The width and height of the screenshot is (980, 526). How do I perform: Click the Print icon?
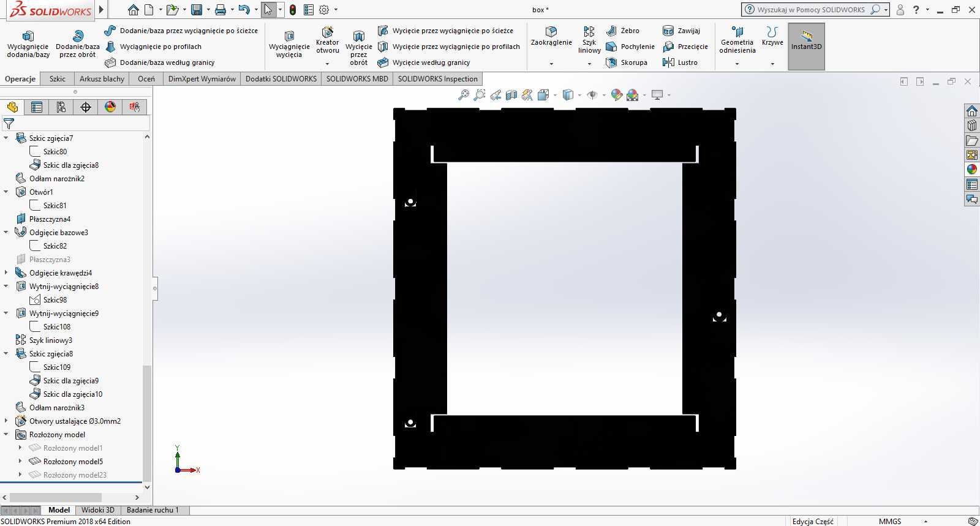(x=221, y=10)
